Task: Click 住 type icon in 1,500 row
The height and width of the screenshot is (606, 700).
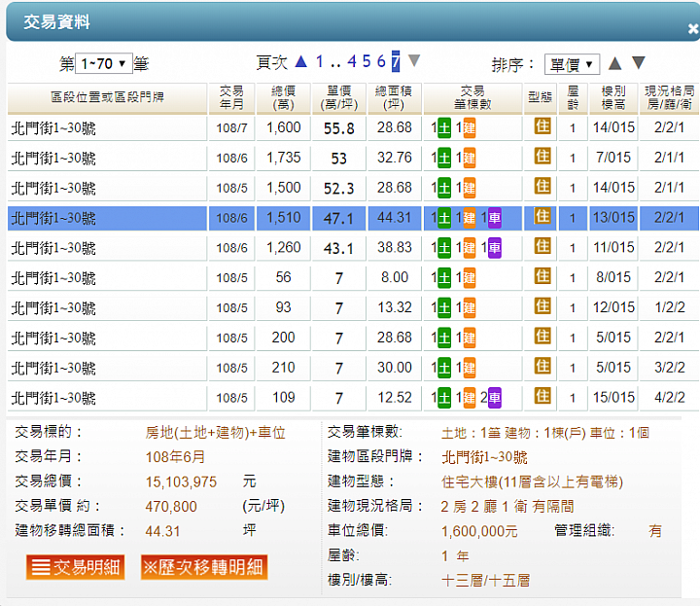Action: tap(542, 186)
